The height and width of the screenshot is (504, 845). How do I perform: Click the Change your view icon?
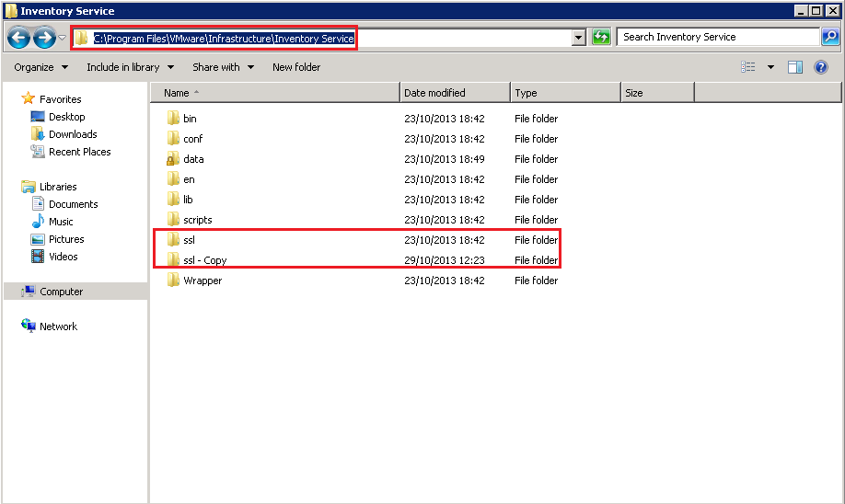[x=748, y=67]
